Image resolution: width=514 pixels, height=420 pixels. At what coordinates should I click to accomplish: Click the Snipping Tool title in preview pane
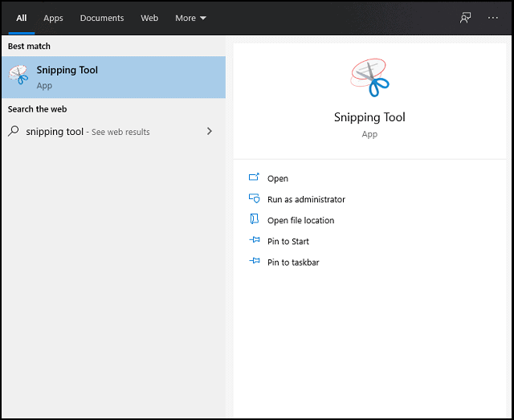[369, 117]
